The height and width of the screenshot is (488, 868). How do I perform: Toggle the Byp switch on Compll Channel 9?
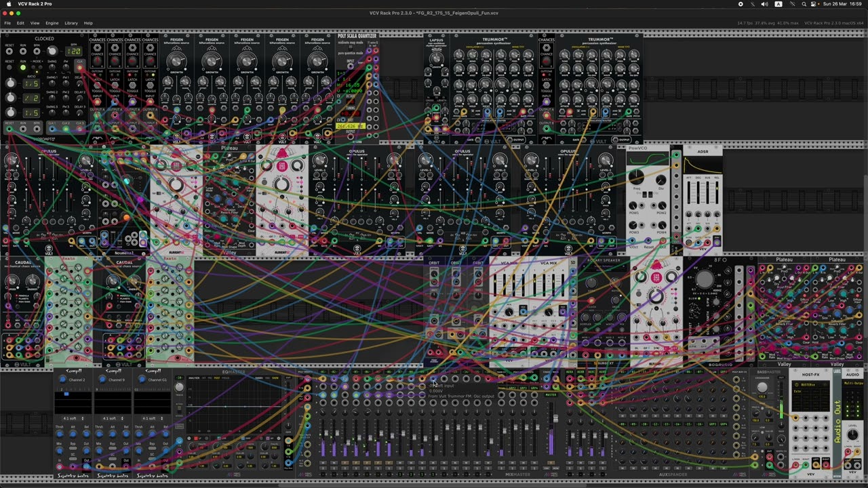113,449
